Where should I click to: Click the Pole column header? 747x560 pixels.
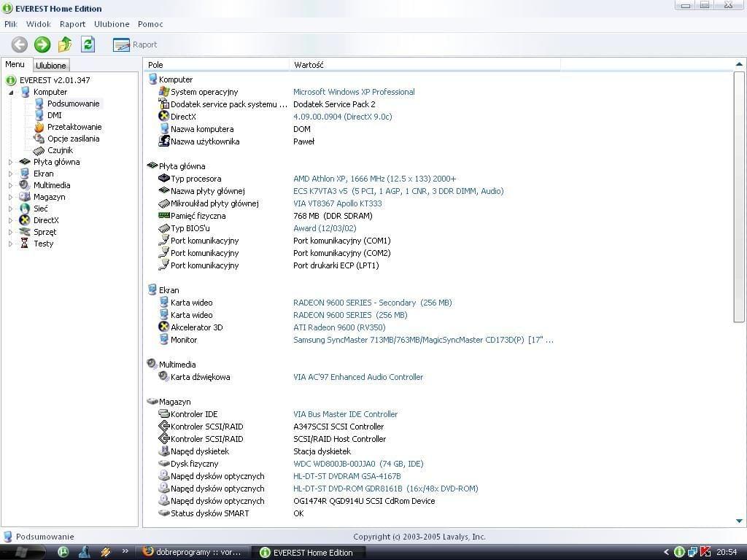coord(216,65)
